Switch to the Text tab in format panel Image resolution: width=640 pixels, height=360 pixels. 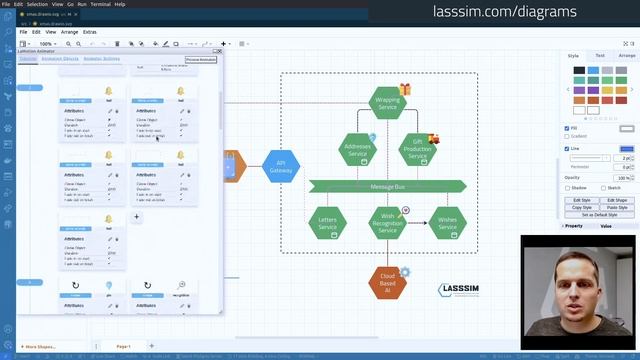(x=600, y=56)
